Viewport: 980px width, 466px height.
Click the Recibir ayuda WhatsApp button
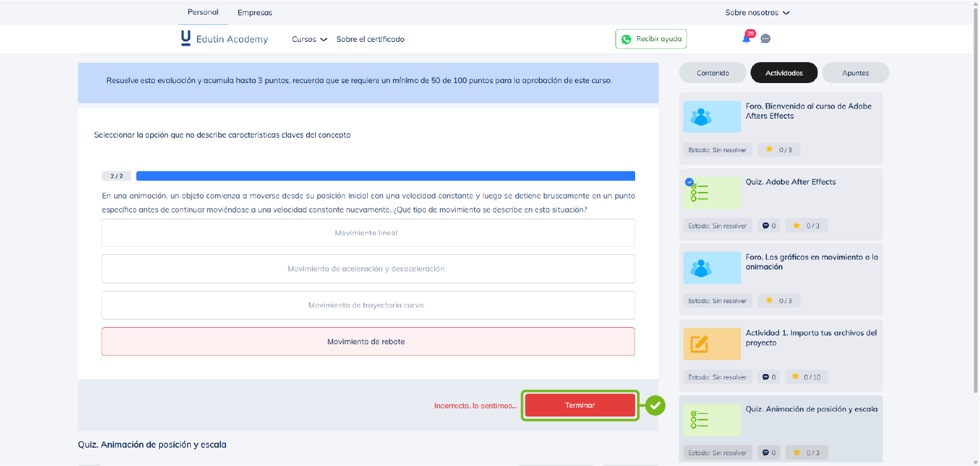click(x=651, y=39)
